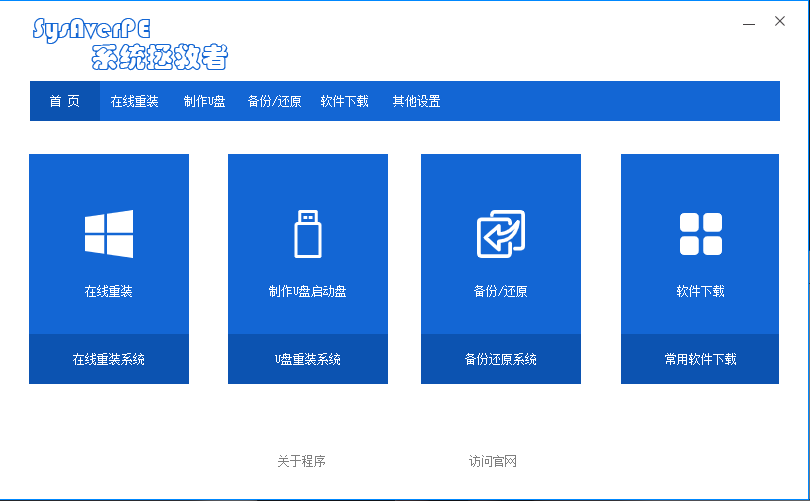The image size is (810, 501).
Task: Visit the 访问官网 link
Action: click(x=493, y=461)
